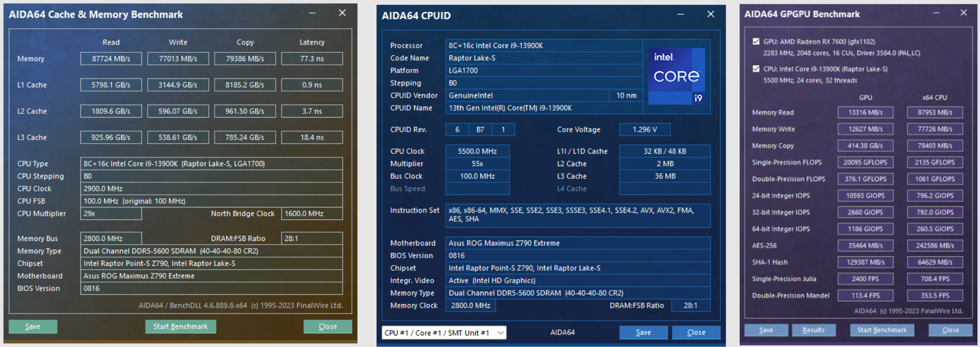Save the Cache & Memory Benchmark results

[x=33, y=327]
